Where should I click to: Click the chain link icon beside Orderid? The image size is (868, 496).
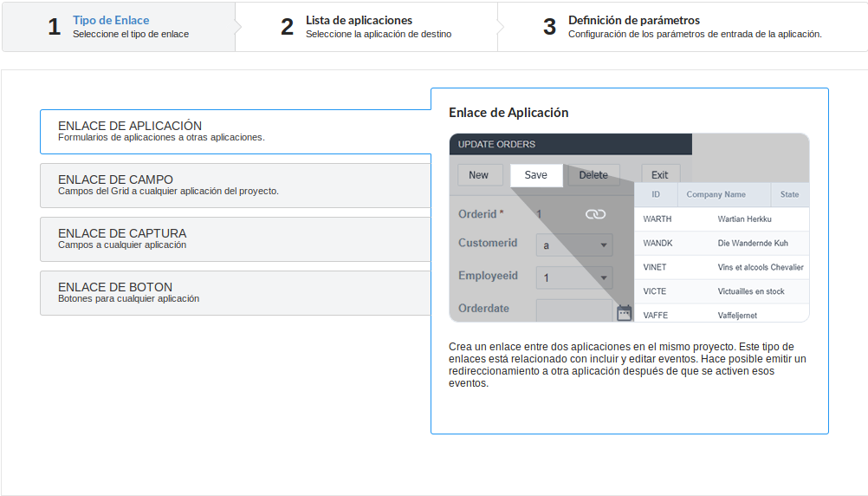click(x=596, y=214)
